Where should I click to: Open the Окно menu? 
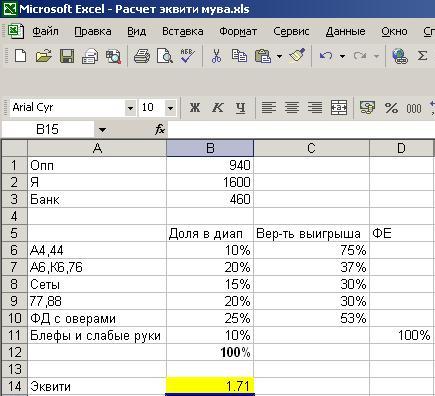(x=394, y=32)
